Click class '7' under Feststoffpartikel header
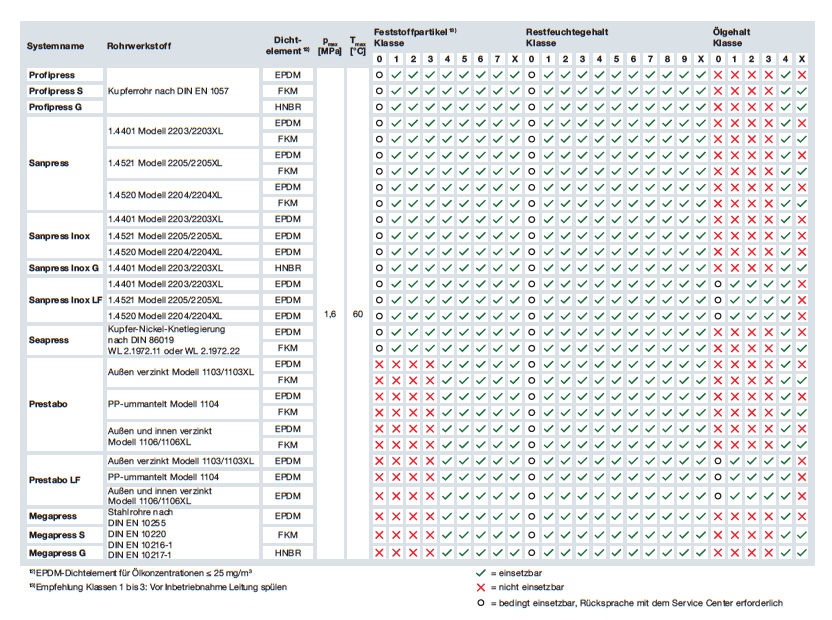Screen dimensions: 832x620 click(497, 59)
